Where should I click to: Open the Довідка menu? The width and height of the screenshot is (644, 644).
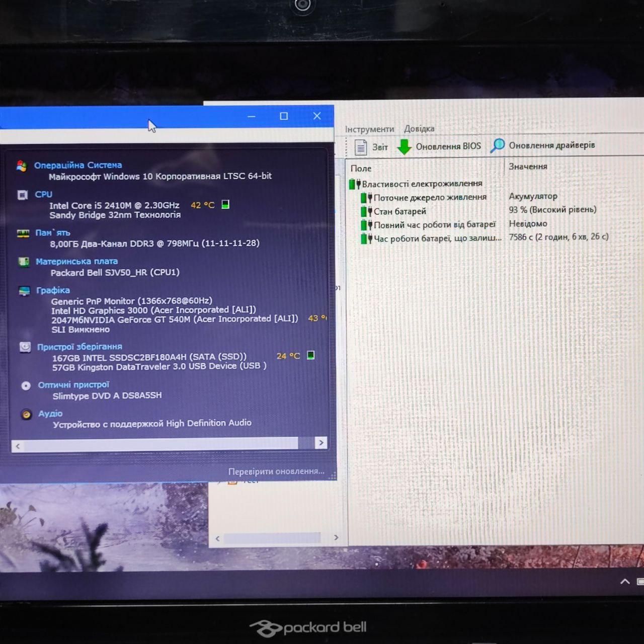(419, 129)
